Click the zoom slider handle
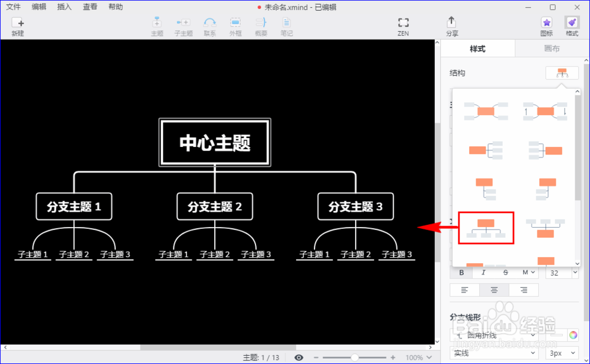 355,358
